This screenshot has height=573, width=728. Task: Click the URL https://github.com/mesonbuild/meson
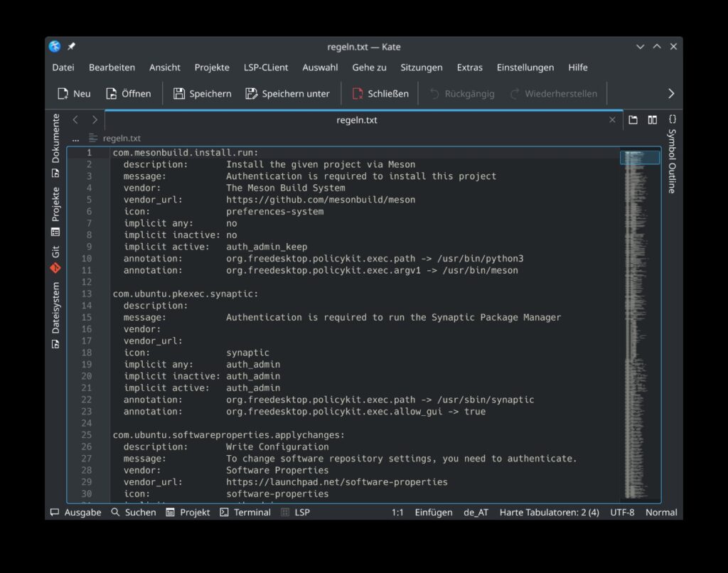coord(321,200)
